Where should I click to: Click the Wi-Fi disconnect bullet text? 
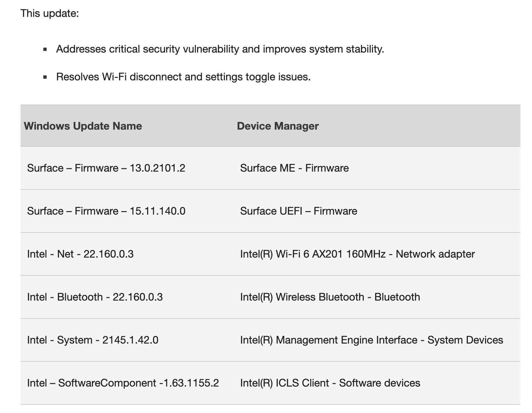[x=183, y=77]
